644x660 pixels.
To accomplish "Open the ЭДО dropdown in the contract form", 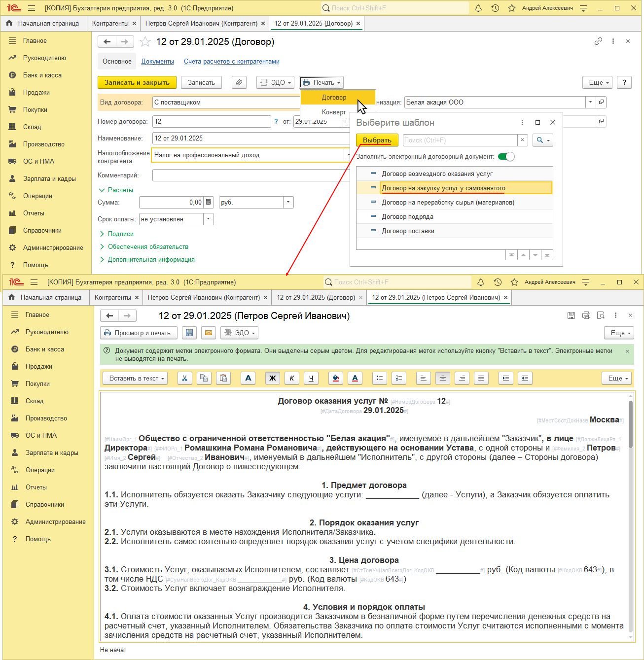I will [275, 82].
